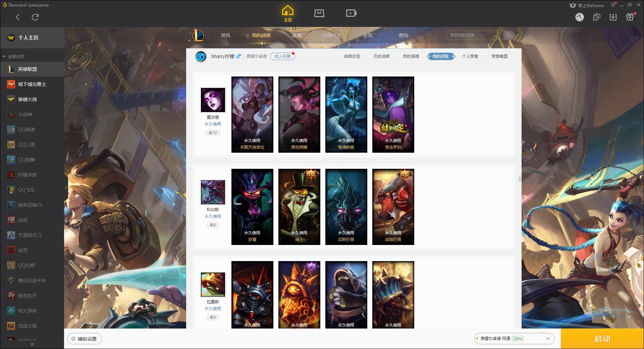Open the music/share icon at top right
The height and width of the screenshot is (349, 644).
596,17
